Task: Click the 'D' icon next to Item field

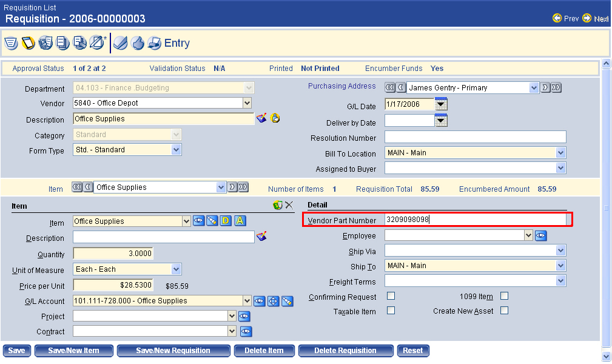Action: (x=226, y=221)
